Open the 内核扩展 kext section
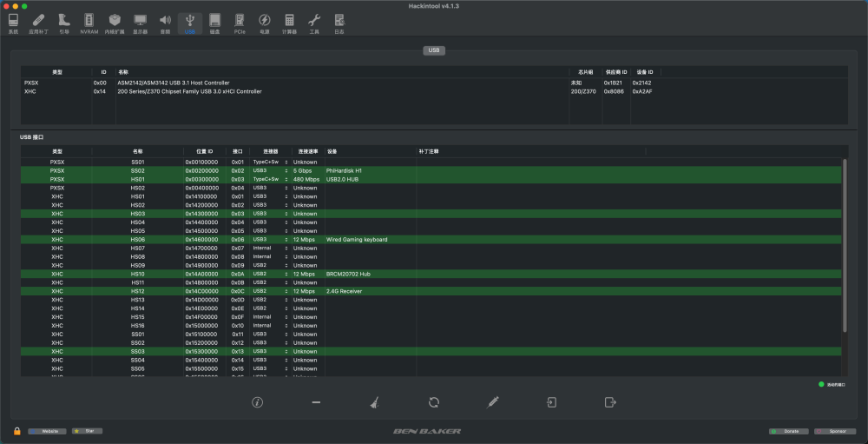The image size is (868, 444). coord(115,23)
